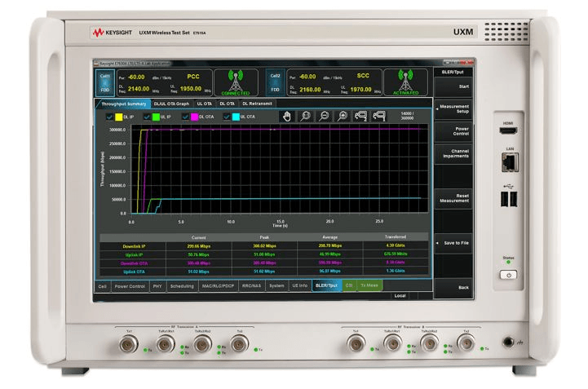The width and height of the screenshot is (588, 389).
Task: Open the System bottom tab
Action: 276,286
